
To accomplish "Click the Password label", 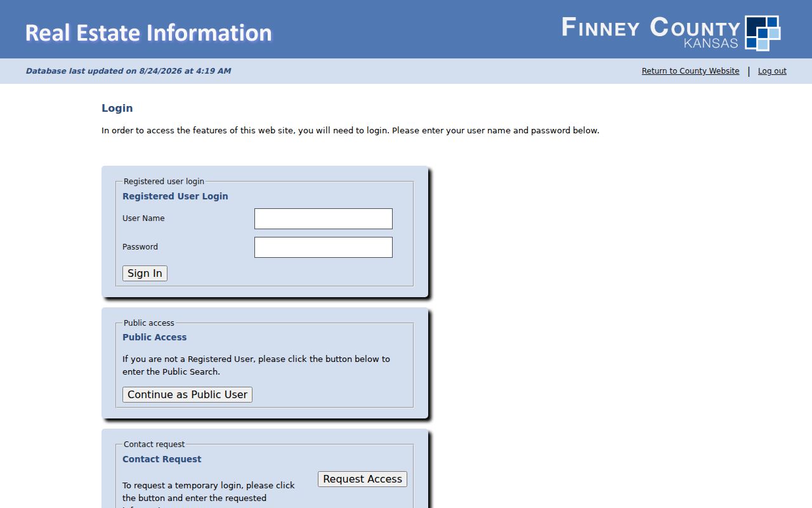I will tap(140, 247).
